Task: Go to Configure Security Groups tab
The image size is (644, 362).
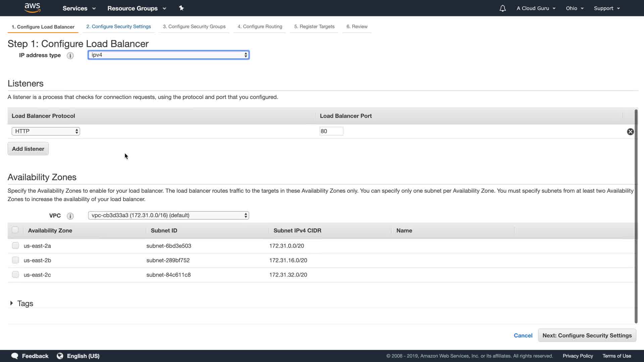Action: tap(194, 26)
